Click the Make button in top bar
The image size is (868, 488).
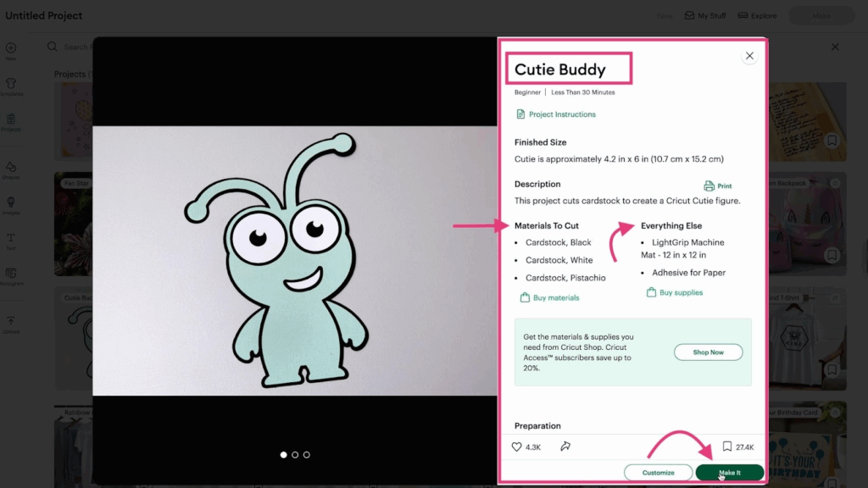point(821,15)
